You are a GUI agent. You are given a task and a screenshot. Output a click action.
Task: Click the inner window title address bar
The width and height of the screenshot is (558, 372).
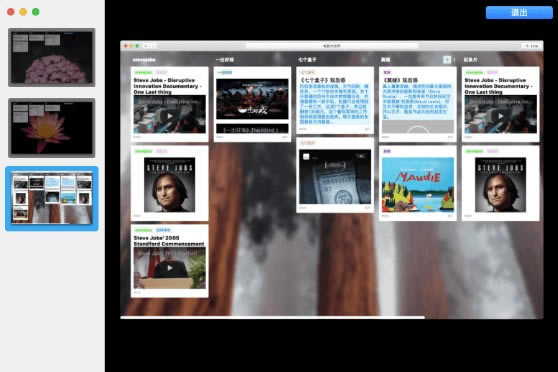click(x=332, y=46)
